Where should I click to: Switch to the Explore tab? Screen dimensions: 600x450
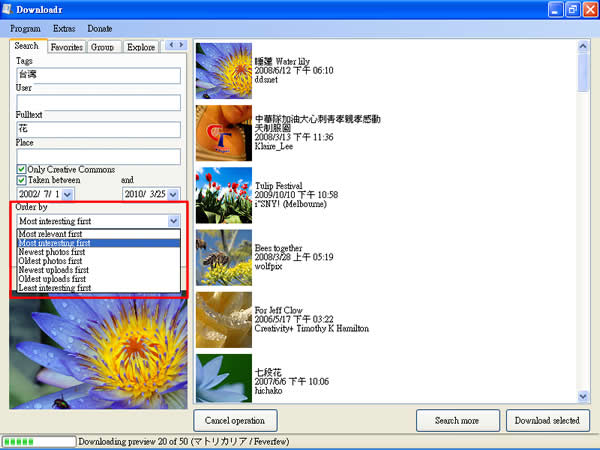pos(141,47)
